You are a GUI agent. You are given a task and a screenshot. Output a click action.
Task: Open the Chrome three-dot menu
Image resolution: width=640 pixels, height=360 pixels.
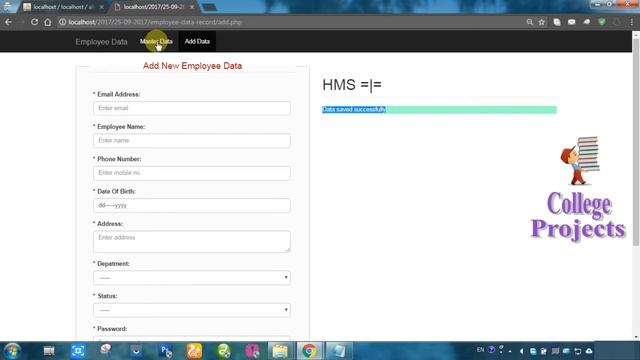631,22
